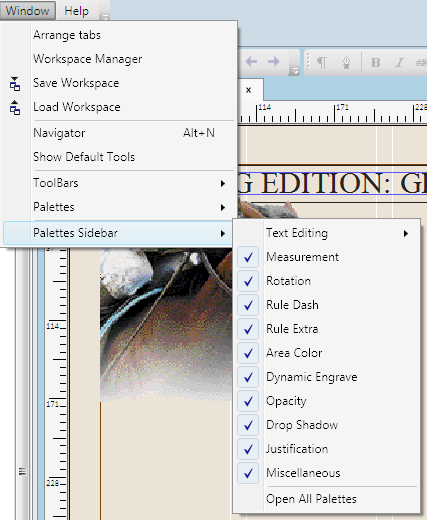Toggle the paragraph marks pilcrow icon
Viewport: 427px width, 520px height.
tap(322, 62)
